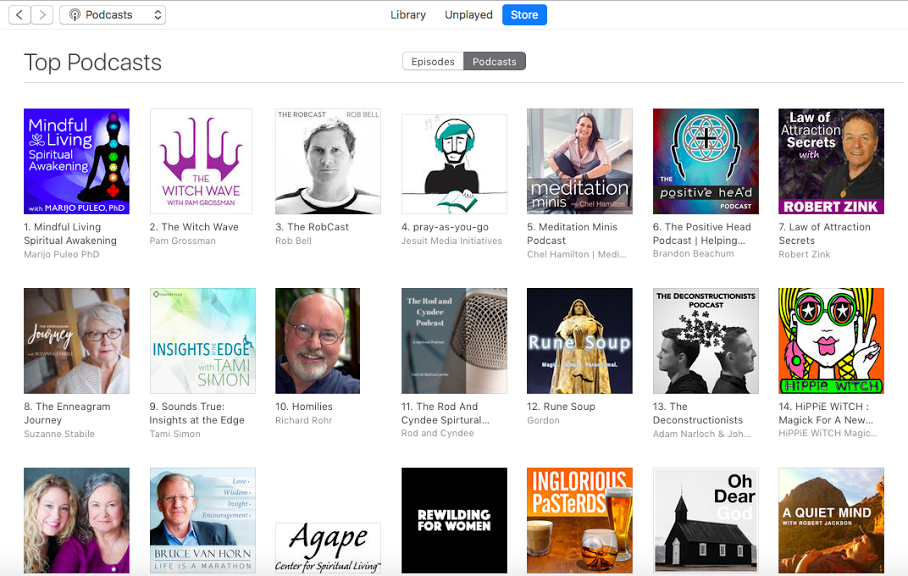The width and height of the screenshot is (908, 576).
Task: Click title '3. The RobCast'
Action: pos(312,227)
